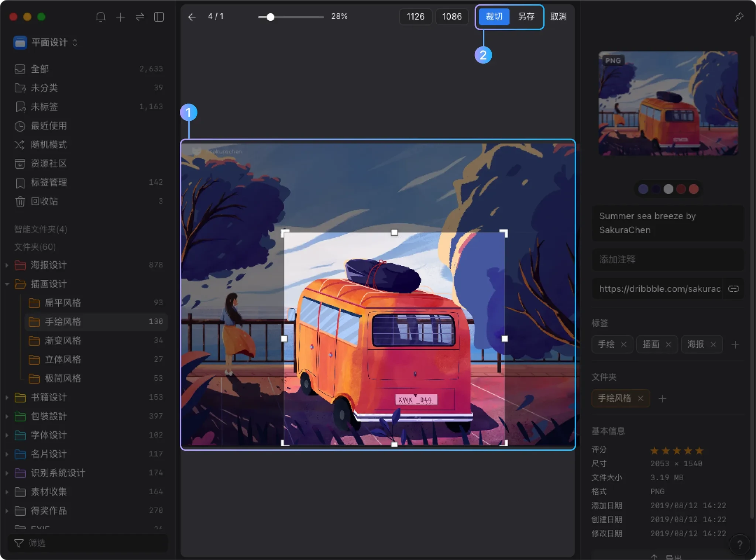Open 标签管理
The image size is (756, 560).
(88, 182)
